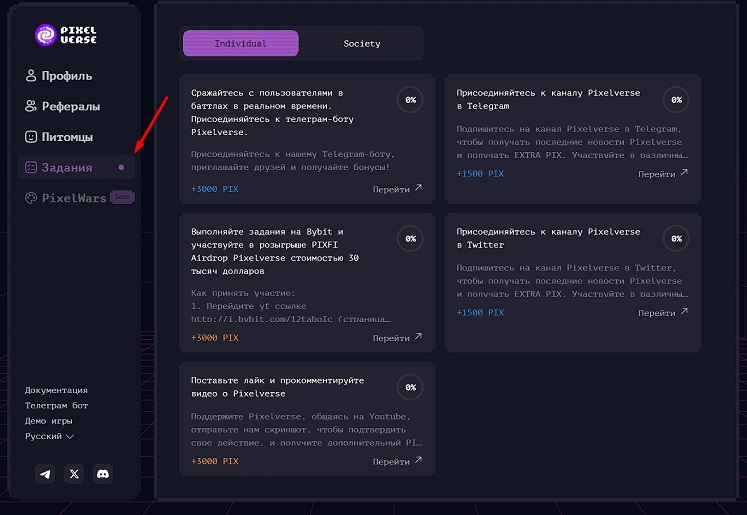Click the PixelWars palette icon
The image size is (747, 515).
pos(32,198)
